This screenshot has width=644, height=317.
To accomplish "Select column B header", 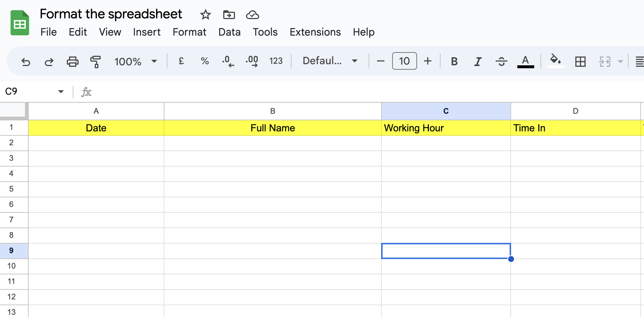I will tap(273, 111).
